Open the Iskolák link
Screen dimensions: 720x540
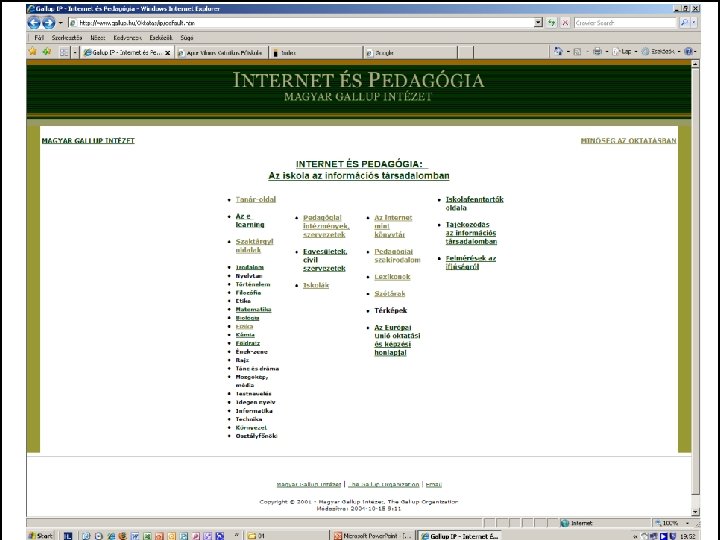[x=316, y=285]
